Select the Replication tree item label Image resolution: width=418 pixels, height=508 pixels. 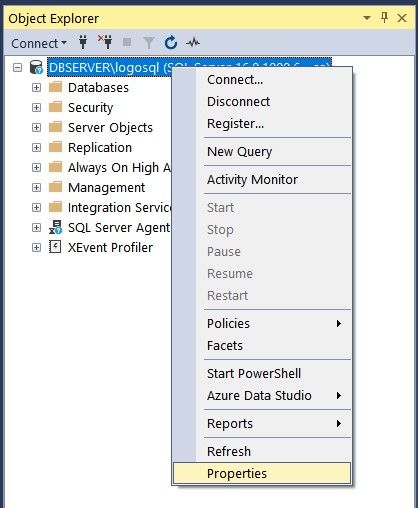coord(100,148)
